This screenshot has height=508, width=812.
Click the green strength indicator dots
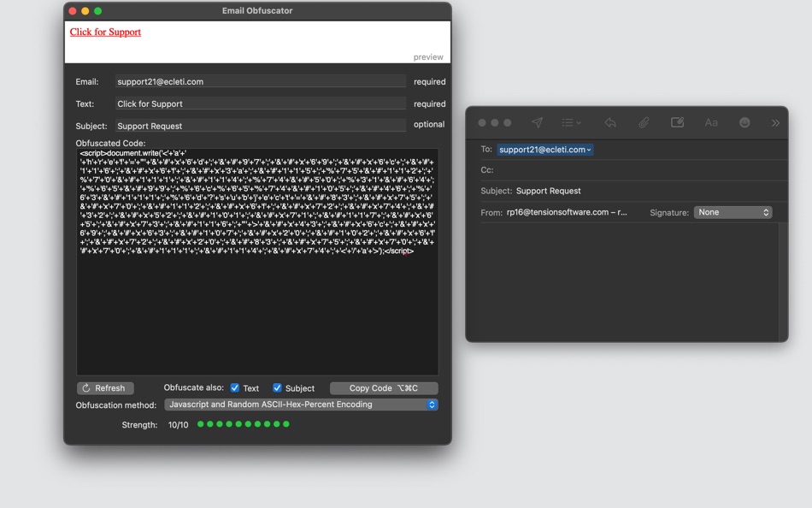(244, 424)
